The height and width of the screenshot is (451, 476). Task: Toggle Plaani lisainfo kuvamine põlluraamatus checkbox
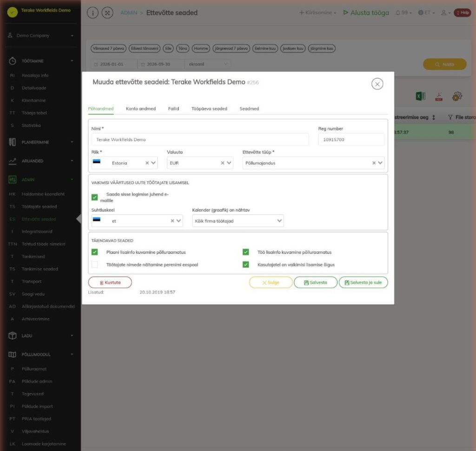tap(95, 252)
